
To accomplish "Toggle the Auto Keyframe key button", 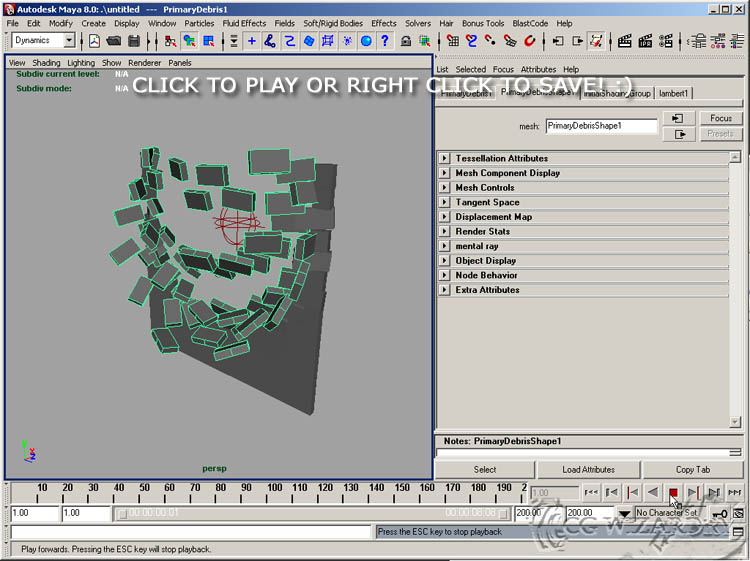I will tap(720, 513).
